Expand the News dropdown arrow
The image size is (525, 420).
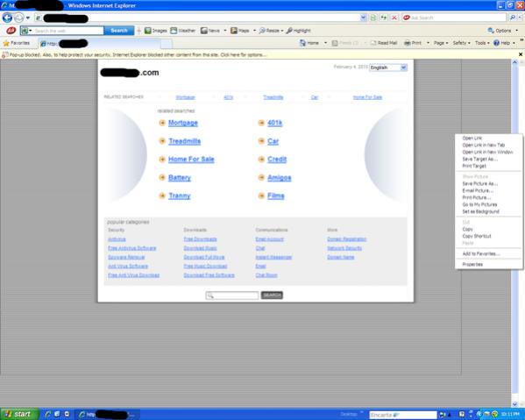point(225,31)
